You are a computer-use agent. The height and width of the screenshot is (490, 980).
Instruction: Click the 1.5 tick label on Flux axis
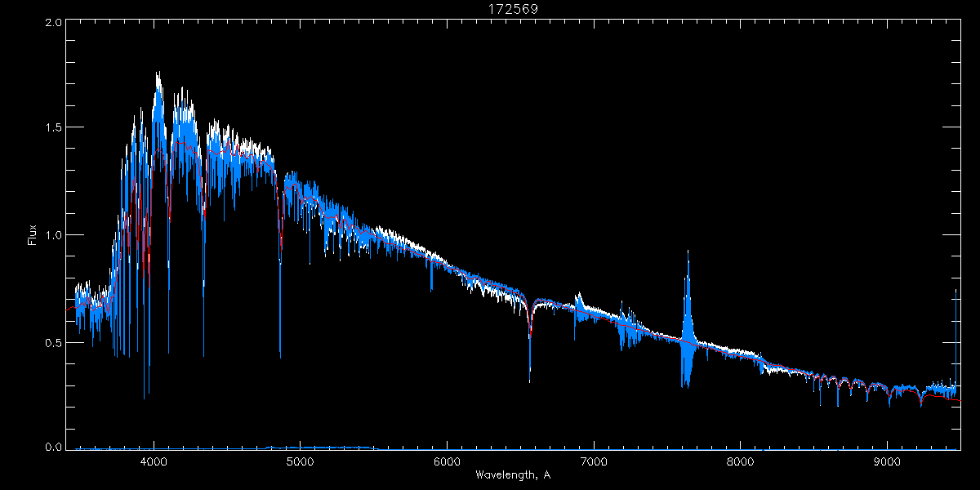click(x=52, y=127)
